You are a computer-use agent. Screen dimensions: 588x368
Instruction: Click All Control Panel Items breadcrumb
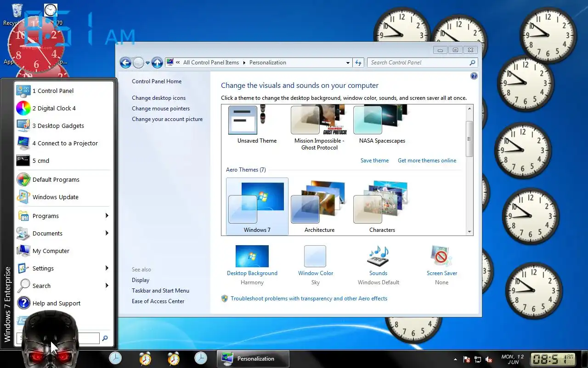pyautogui.click(x=211, y=63)
